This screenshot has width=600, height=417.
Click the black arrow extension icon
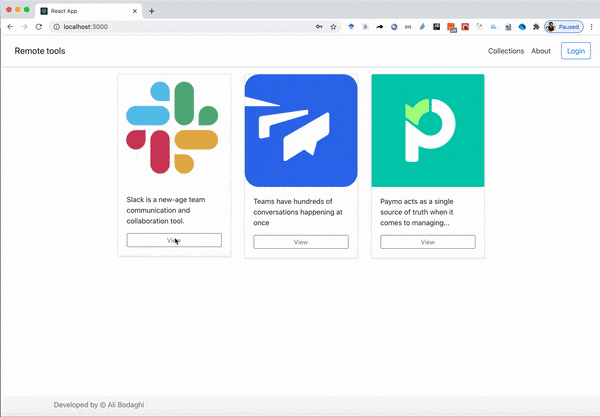tap(380, 27)
